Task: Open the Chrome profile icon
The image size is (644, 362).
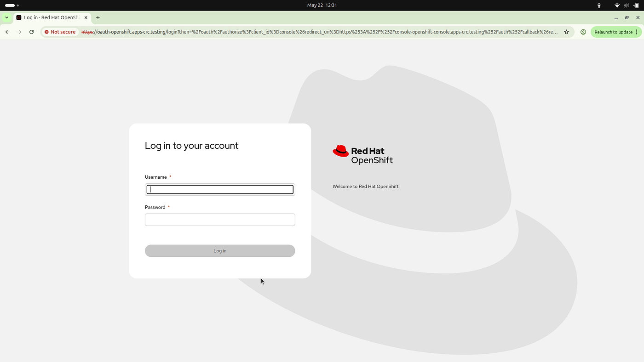Action: pyautogui.click(x=583, y=32)
